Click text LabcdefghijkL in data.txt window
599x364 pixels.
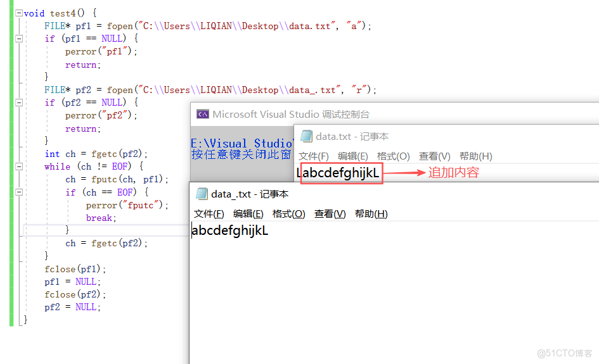(x=338, y=173)
